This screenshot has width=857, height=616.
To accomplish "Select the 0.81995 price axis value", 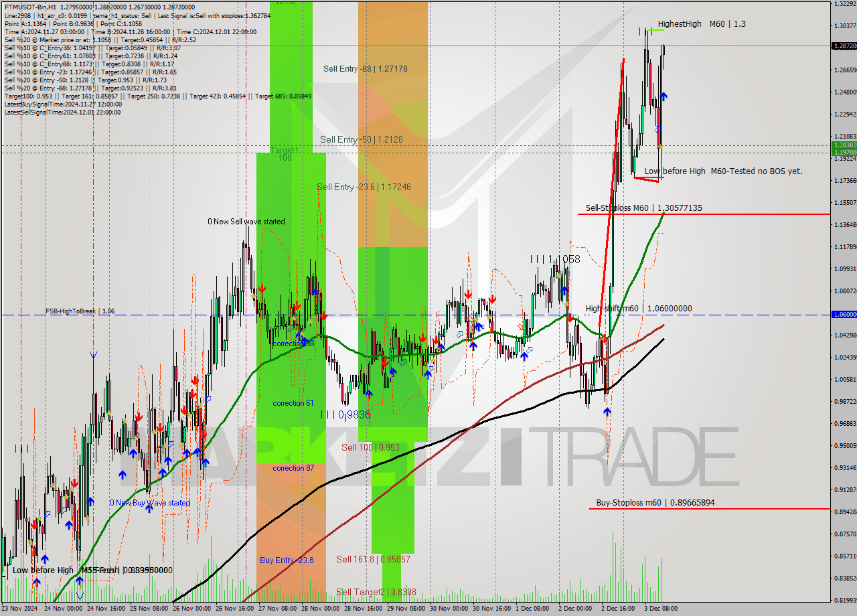I will point(844,600).
